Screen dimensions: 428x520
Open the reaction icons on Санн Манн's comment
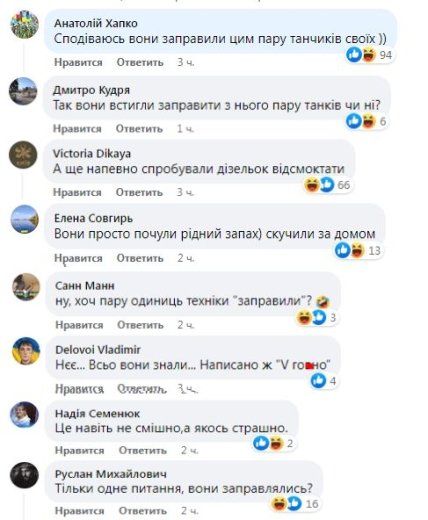[x=317, y=317]
